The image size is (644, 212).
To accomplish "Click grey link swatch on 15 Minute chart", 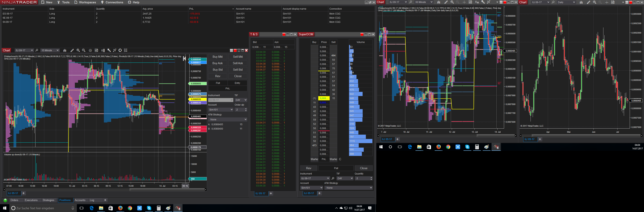I will tap(231, 51).
